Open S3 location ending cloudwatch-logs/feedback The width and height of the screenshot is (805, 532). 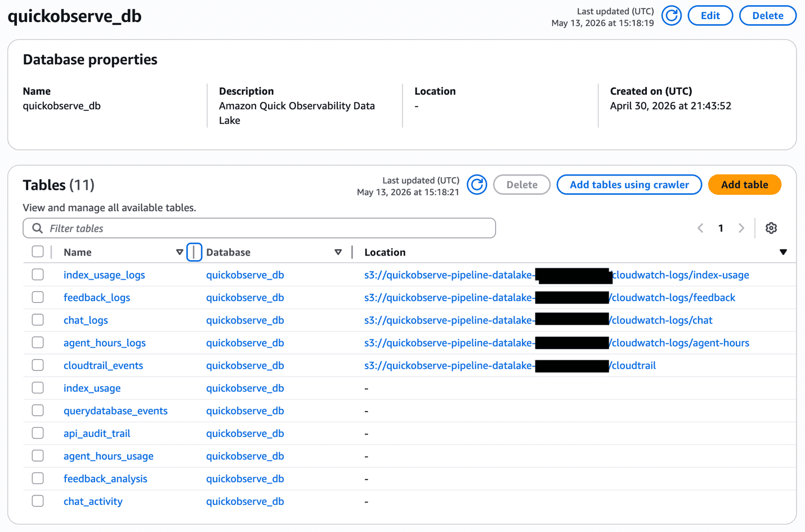click(x=549, y=297)
